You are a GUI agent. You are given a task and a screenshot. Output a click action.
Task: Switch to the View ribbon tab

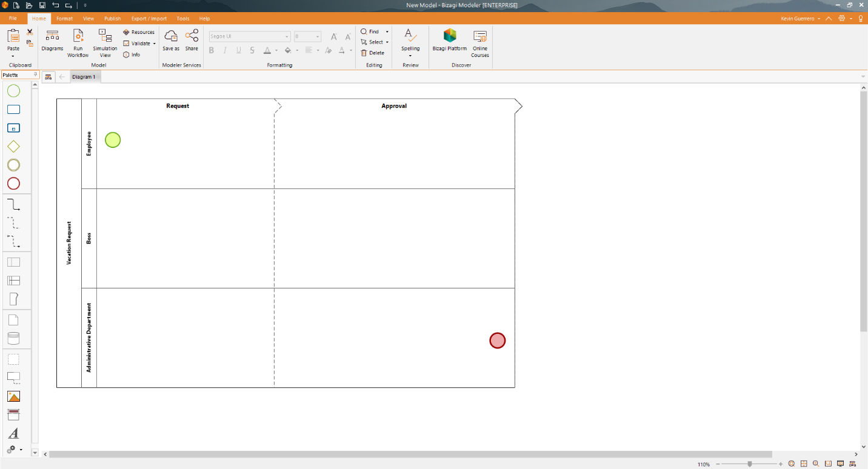(88, 19)
